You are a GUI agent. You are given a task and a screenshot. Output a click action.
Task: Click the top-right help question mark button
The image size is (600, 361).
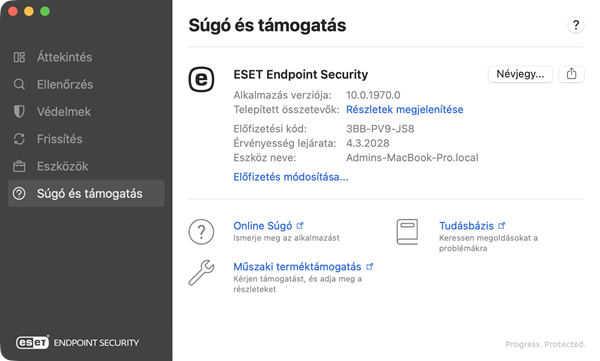(576, 25)
